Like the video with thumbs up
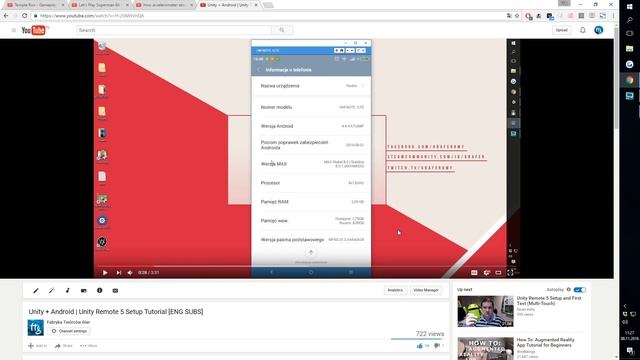This screenshot has height=360, width=640. [420, 346]
